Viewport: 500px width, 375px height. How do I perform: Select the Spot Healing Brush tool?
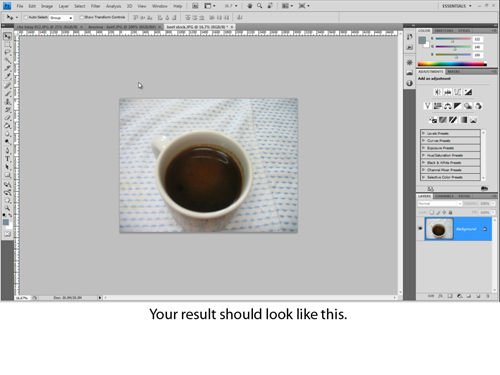coord(7,86)
